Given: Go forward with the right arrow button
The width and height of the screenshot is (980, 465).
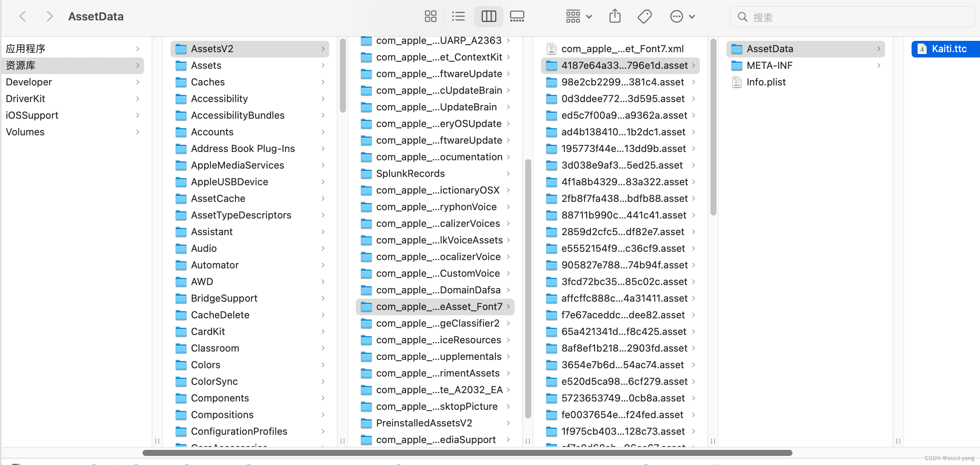Looking at the screenshot, I should 49,16.
